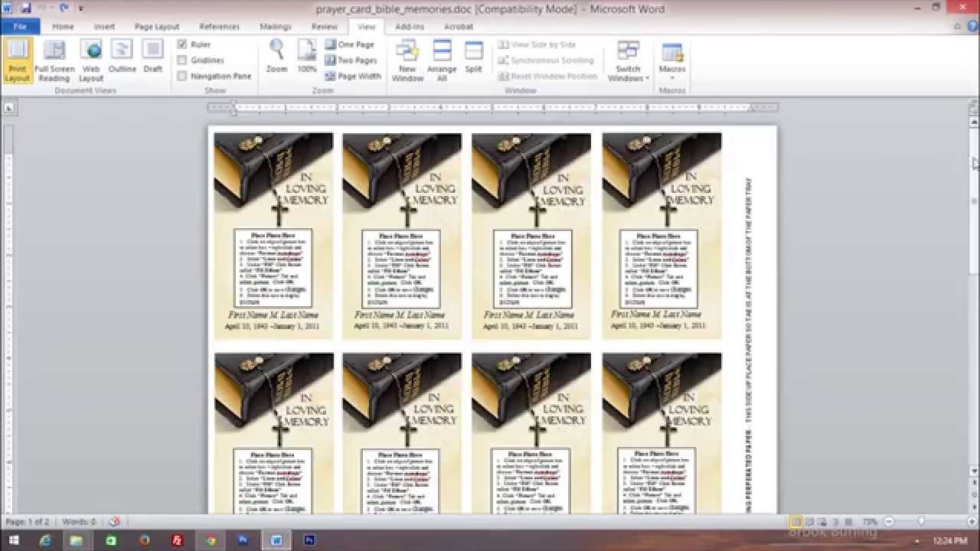The width and height of the screenshot is (980, 551).
Task: Fit document to Page Width
Action: [353, 77]
